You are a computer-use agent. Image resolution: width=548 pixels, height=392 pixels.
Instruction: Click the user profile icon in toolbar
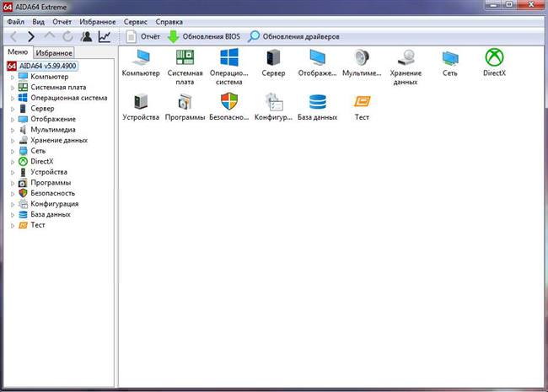pyautogui.click(x=86, y=36)
